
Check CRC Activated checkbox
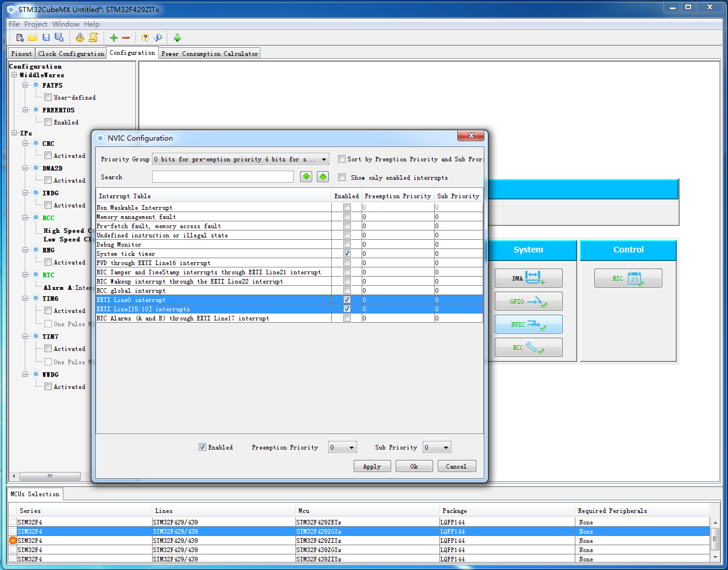point(48,156)
